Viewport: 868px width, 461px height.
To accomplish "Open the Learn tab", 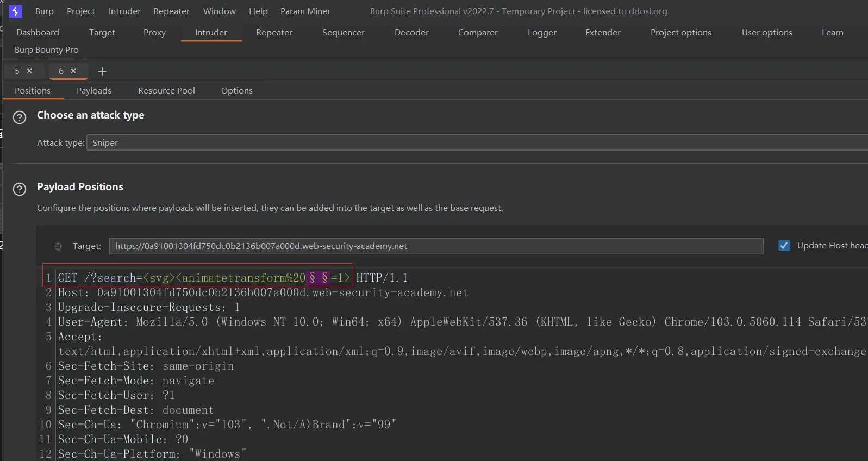I will [x=833, y=32].
